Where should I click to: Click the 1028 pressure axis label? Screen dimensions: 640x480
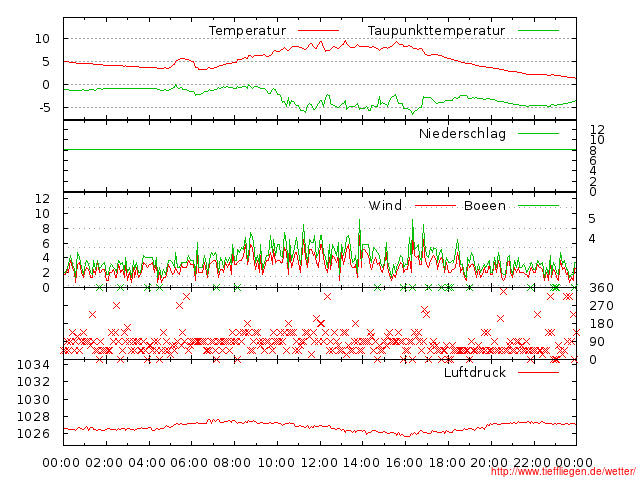coord(33,416)
